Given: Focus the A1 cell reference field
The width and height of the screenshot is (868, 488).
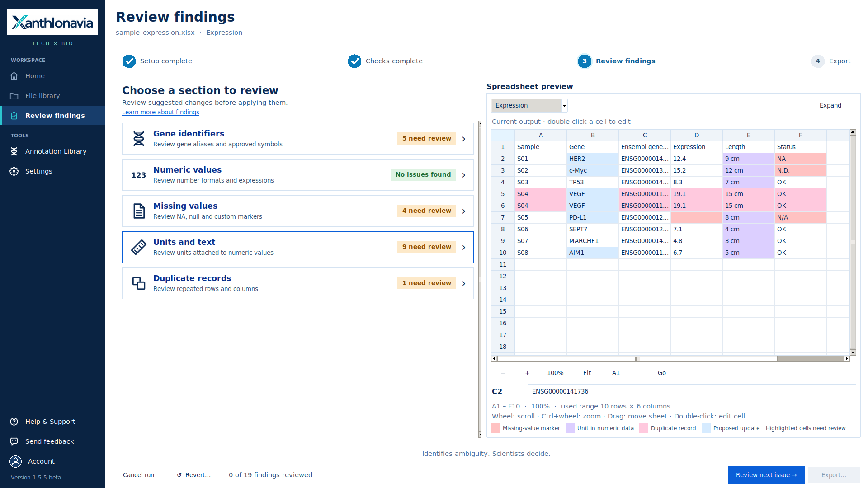Looking at the screenshot, I should pyautogui.click(x=628, y=373).
